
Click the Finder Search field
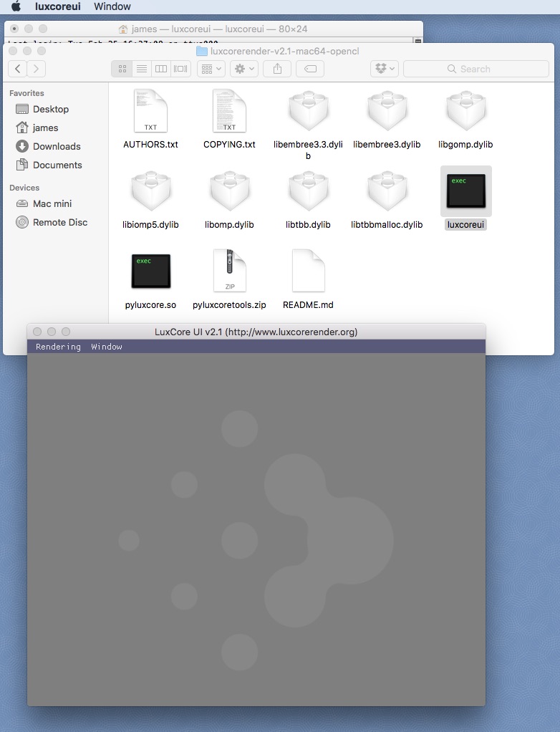[x=475, y=69]
